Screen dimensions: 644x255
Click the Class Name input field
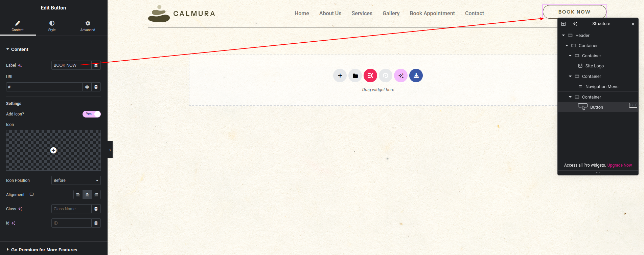coord(71,209)
